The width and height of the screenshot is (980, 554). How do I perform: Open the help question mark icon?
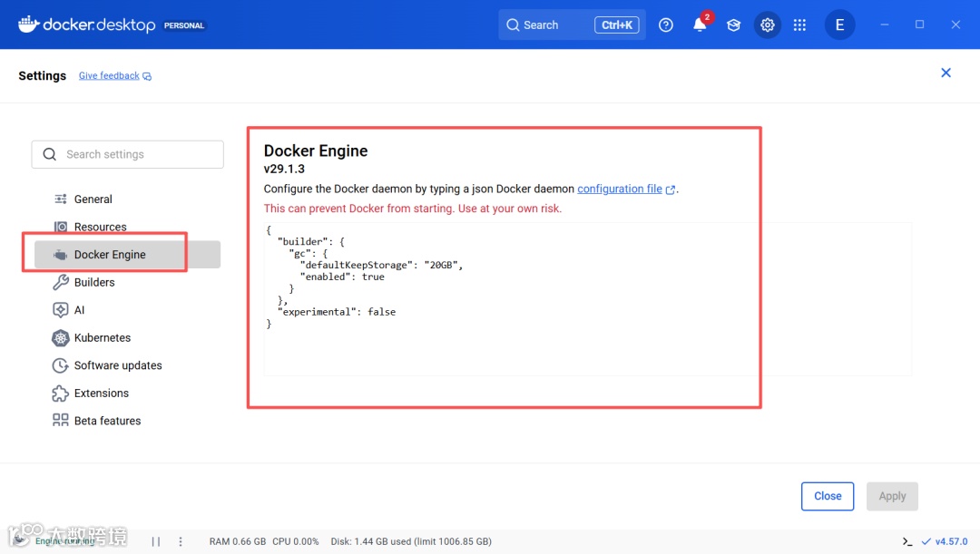pos(666,25)
